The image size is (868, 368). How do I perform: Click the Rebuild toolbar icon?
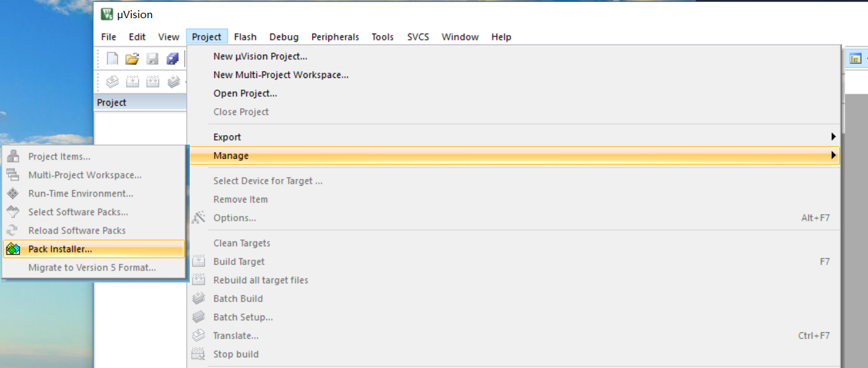pos(153,81)
